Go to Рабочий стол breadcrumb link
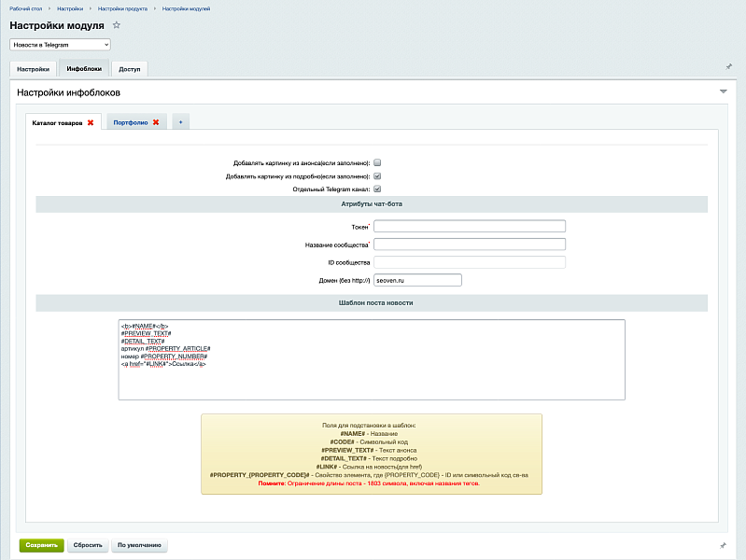 click(x=26, y=7)
